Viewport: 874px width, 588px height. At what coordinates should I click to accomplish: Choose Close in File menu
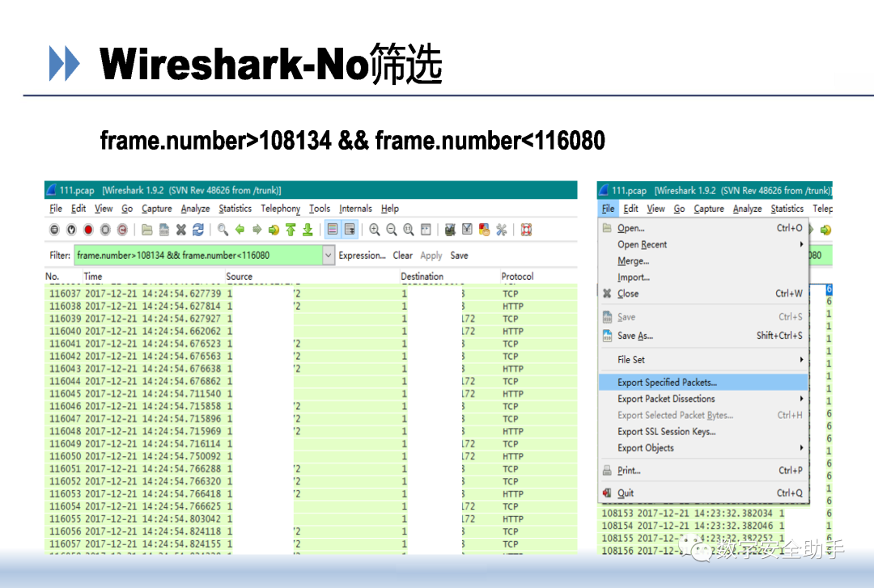coord(703,294)
